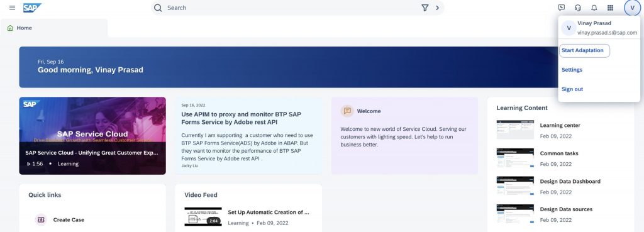Click the Design Data Dashboard thumbnail

[515, 185]
